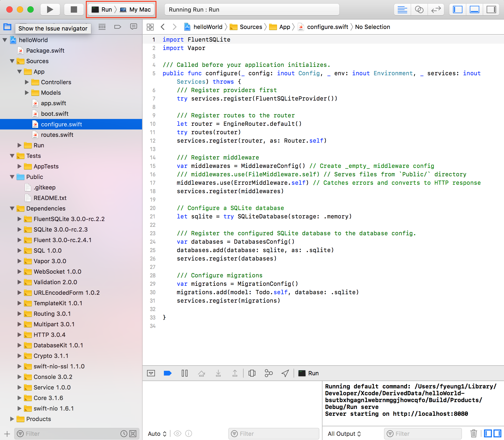Show the Assistant editor
Viewport: 504px width, 440px height.
pos(419,10)
